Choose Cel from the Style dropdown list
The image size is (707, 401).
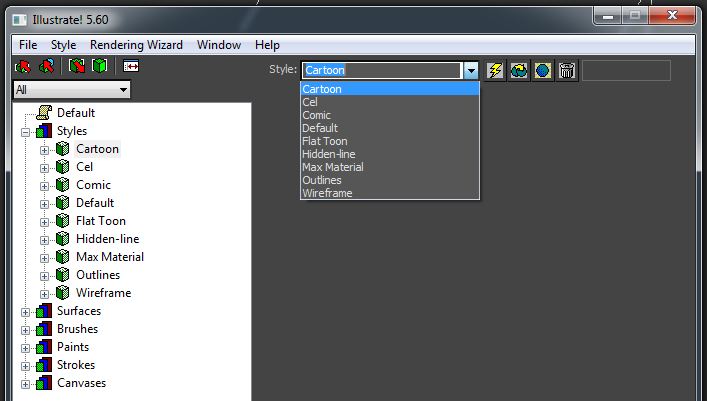[390, 102]
